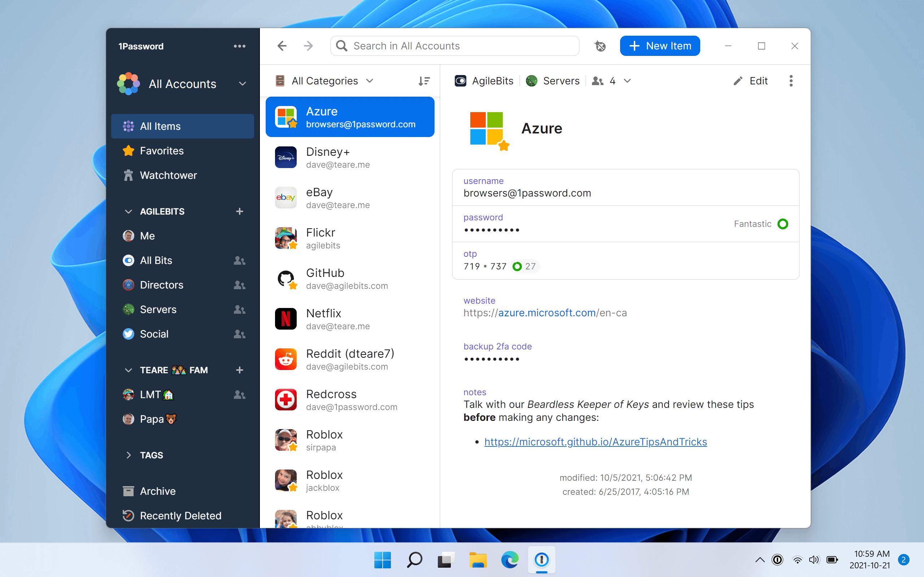924x577 pixels.
Task: Change the item list sort order
Action: (424, 80)
